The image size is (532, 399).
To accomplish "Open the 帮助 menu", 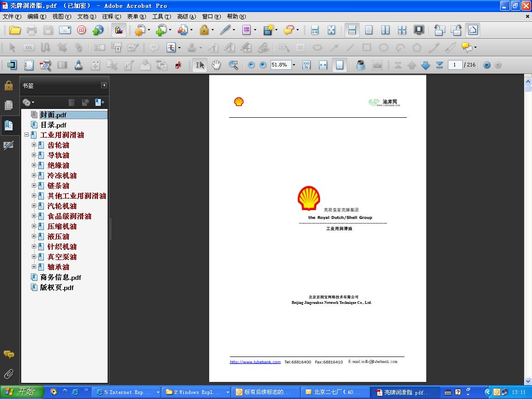I will (236, 16).
